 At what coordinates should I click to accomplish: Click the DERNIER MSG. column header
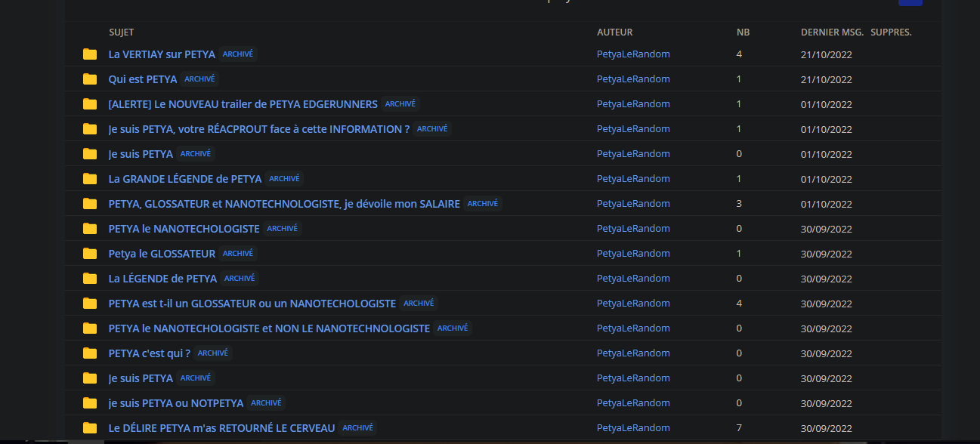pyautogui.click(x=832, y=32)
